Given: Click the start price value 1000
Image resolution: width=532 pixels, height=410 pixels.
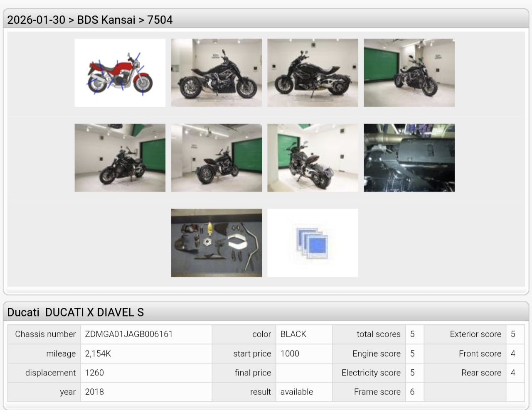Looking at the screenshot, I should pos(290,354).
